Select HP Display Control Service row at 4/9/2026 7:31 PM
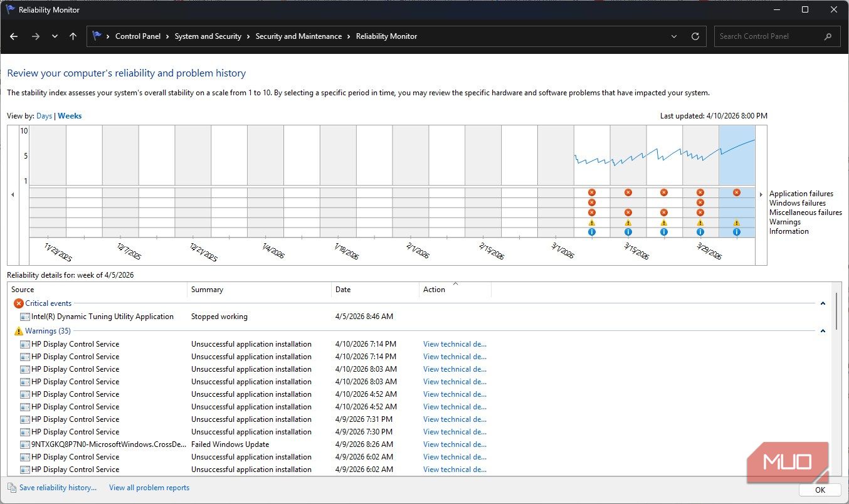Image resolution: width=849 pixels, height=504 pixels. tap(420, 419)
